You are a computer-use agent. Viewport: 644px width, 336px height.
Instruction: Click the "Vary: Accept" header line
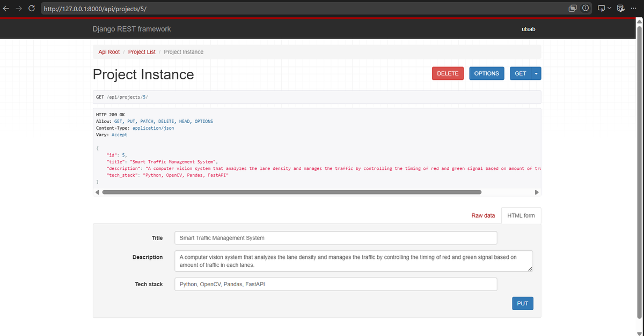point(112,135)
